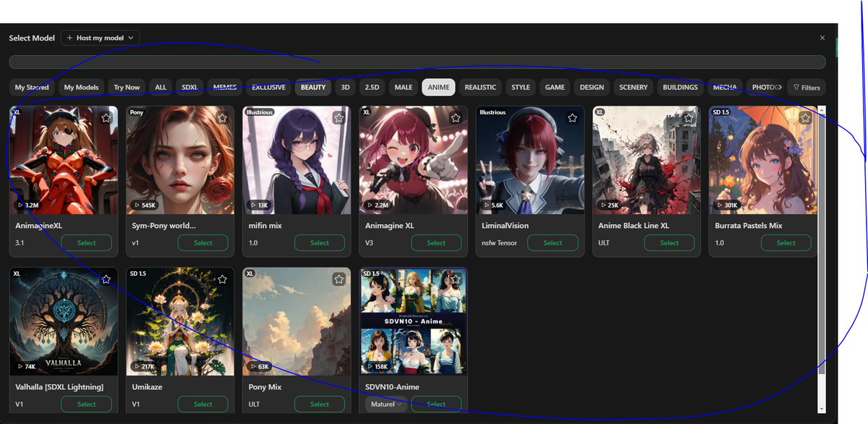Screen dimensions: 868x424
Task: Star the Animagine XL V3 model
Action: [456, 118]
